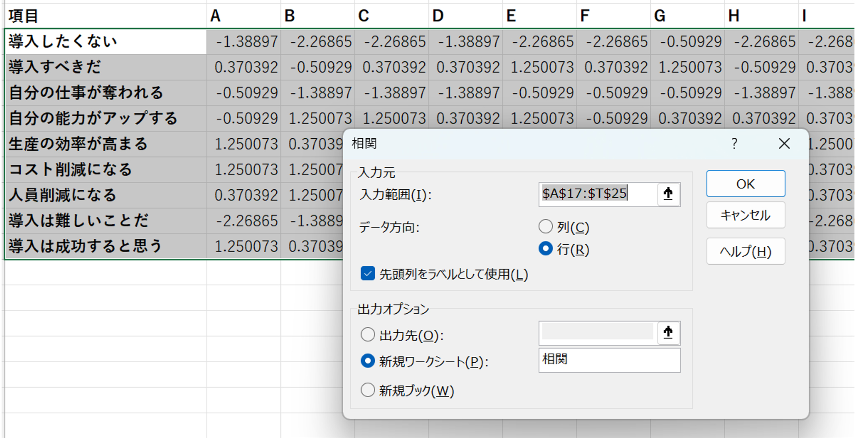Select the 行(R) radio button
868x438 pixels.
pos(545,249)
